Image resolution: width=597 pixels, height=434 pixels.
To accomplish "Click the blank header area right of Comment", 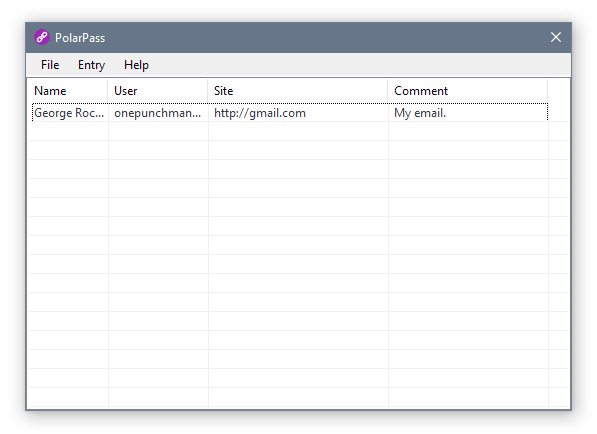I will (559, 91).
